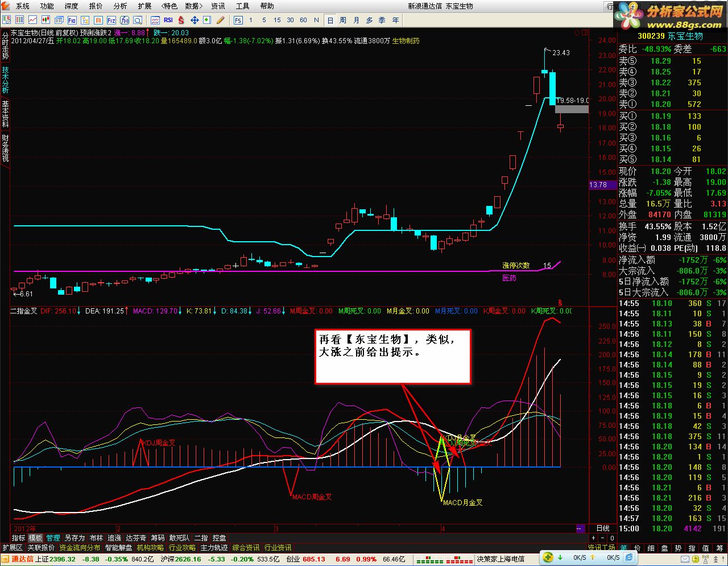Click the red S dollar icon
Image resolution: width=728 pixels, height=566 pixels.
point(181,20)
